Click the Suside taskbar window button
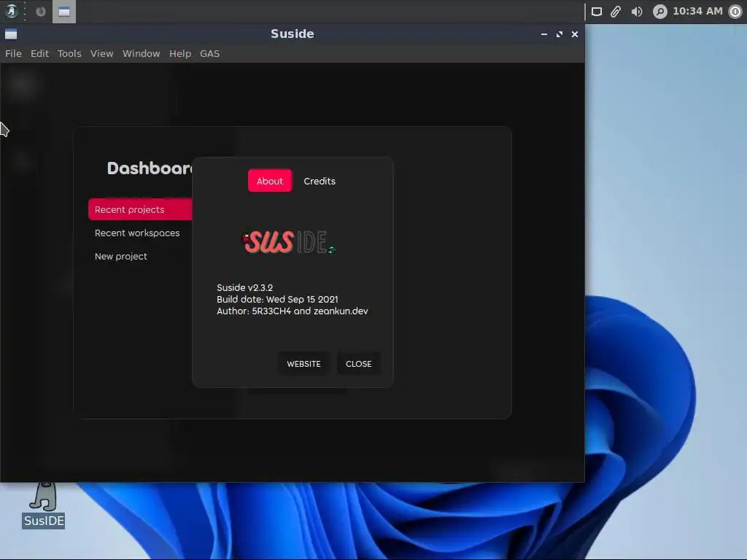This screenshot has width=747, height=560. click(x=64, y=12)
